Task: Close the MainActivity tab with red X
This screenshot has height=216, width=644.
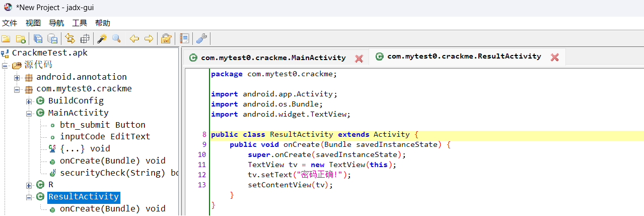Action: pyautogui.click(x=359, y=58)
